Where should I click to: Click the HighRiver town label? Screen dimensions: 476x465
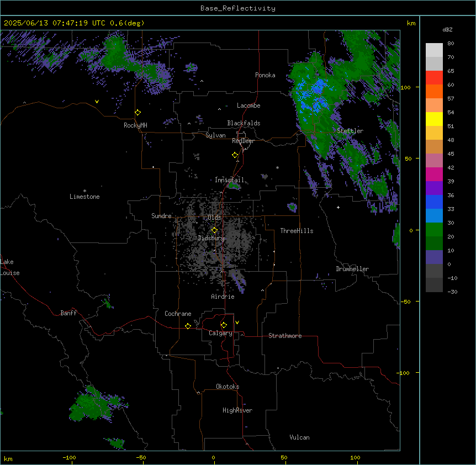(x=237, y=410)
